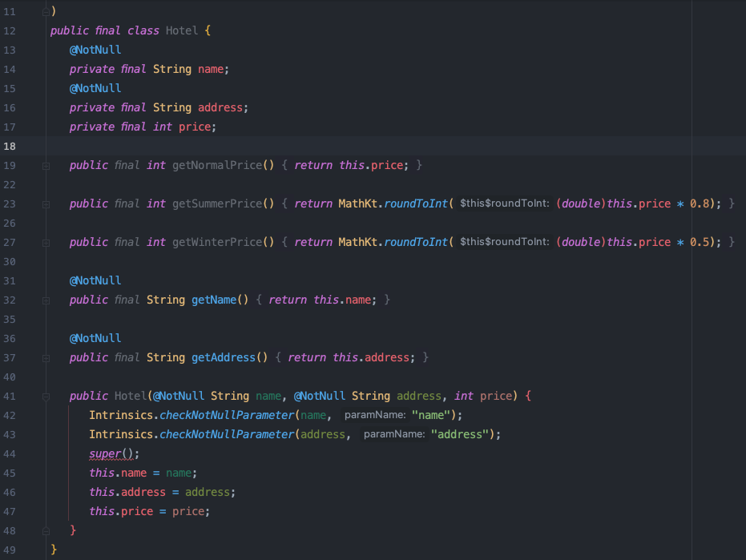Click checkNotNullParameter on line 42
Viewport: 746px width, 560px height.
click(x=227, y=415)
